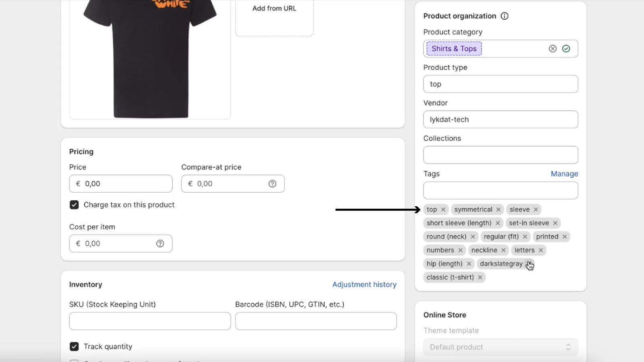Click the Barcode input field

[316, 321]
